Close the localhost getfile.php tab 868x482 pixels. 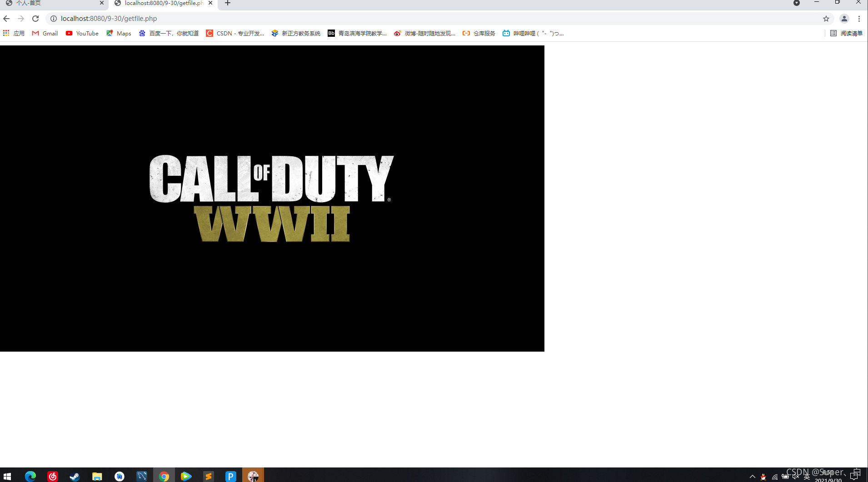(210, 3)
